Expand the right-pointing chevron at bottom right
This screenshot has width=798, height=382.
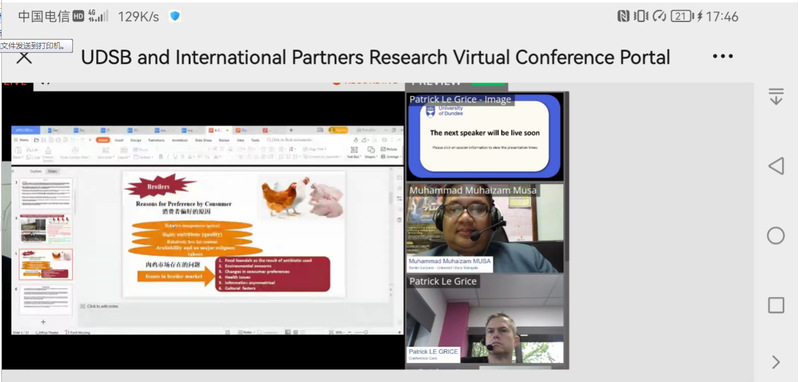pos(776,362)
